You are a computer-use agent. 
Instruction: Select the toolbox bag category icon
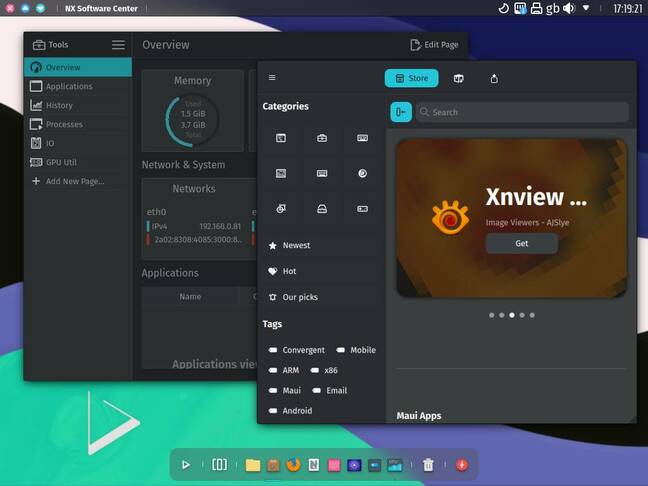(x=322, y=209)
